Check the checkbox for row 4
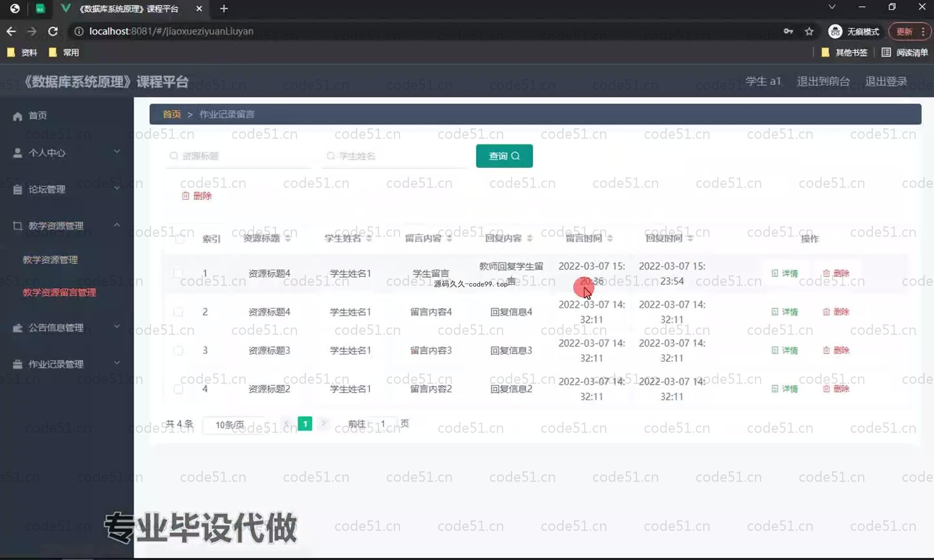The height and width of the screenshot is (560, 934). (178, 388)
